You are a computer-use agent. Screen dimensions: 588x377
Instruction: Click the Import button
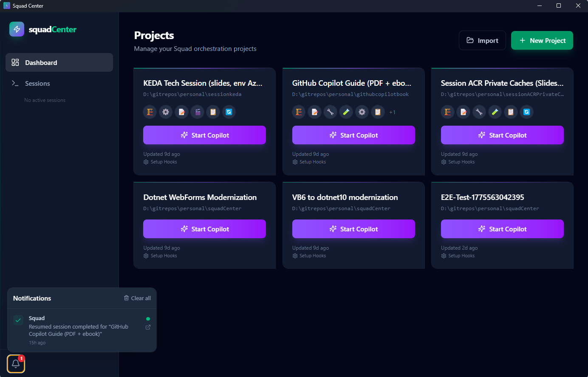coord(482,40)
